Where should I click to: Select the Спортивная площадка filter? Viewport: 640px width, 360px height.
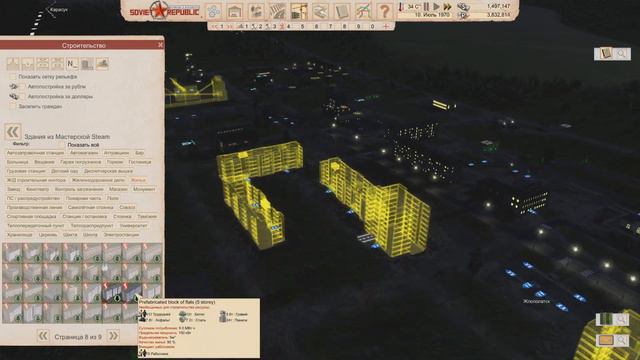pos(32,216)
